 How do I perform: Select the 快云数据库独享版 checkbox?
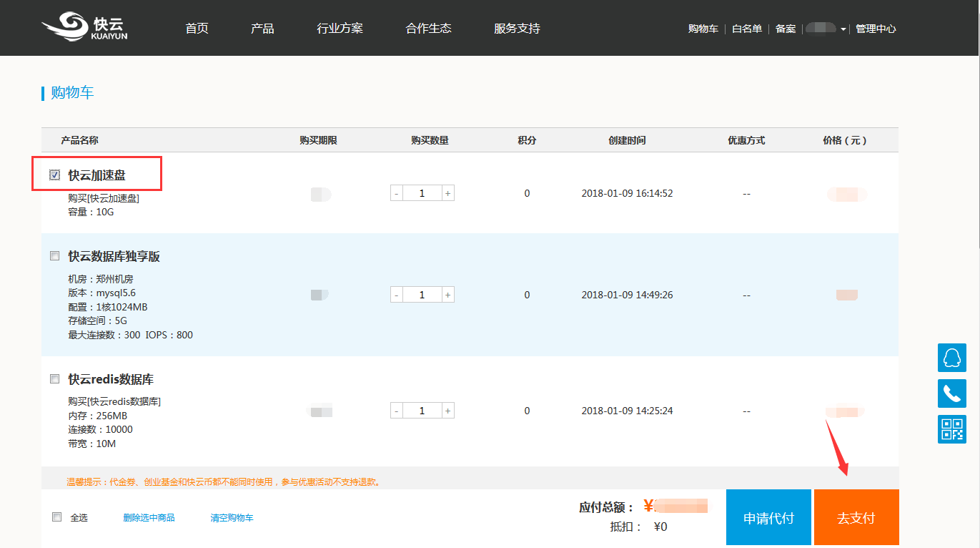[55, 256]
